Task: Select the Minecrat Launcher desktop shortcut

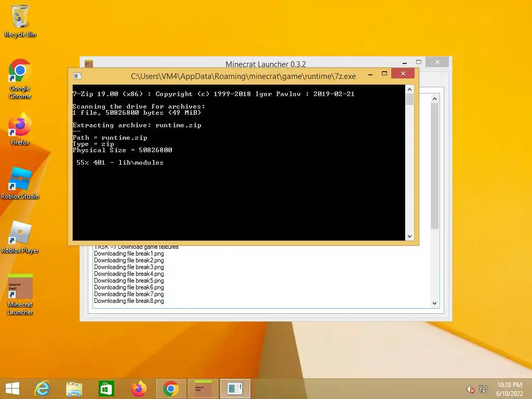Action: point(20,295)
